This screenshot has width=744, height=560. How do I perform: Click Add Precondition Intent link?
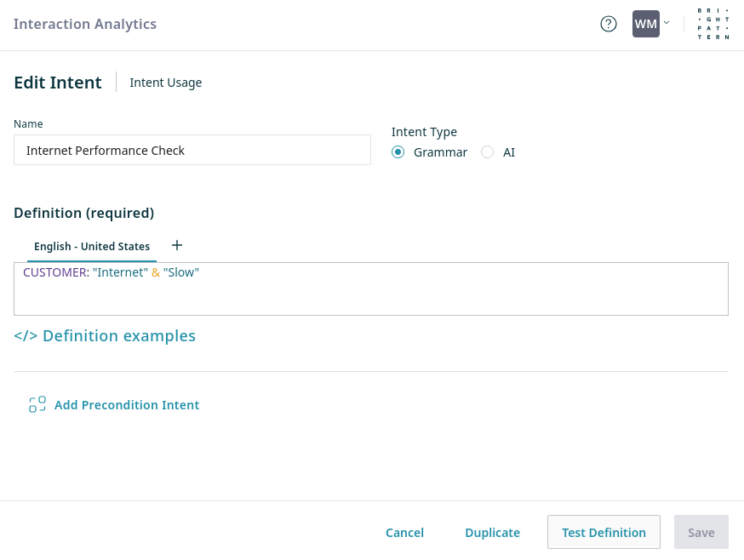point(127,405)
